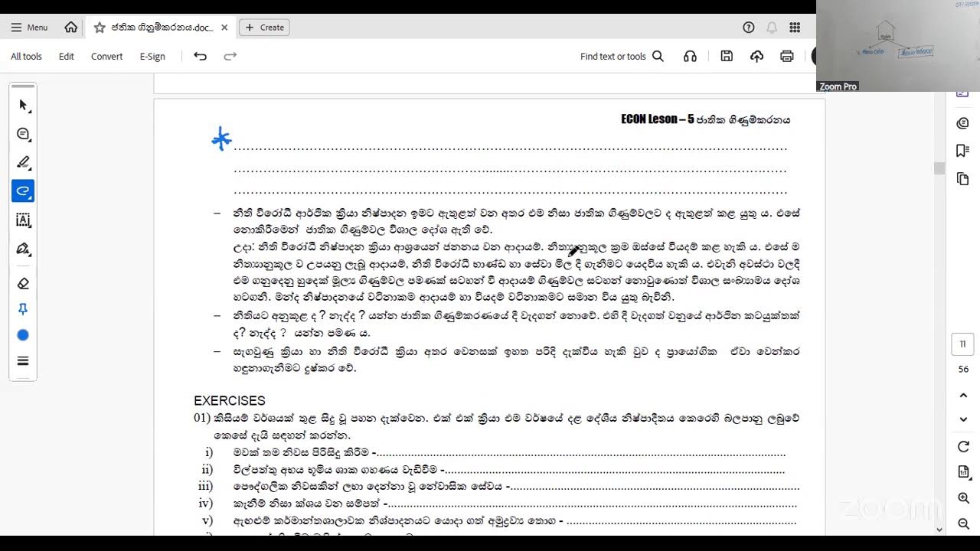Go to the previous page arrow
980x551 pixels.
tap(963, 395)
